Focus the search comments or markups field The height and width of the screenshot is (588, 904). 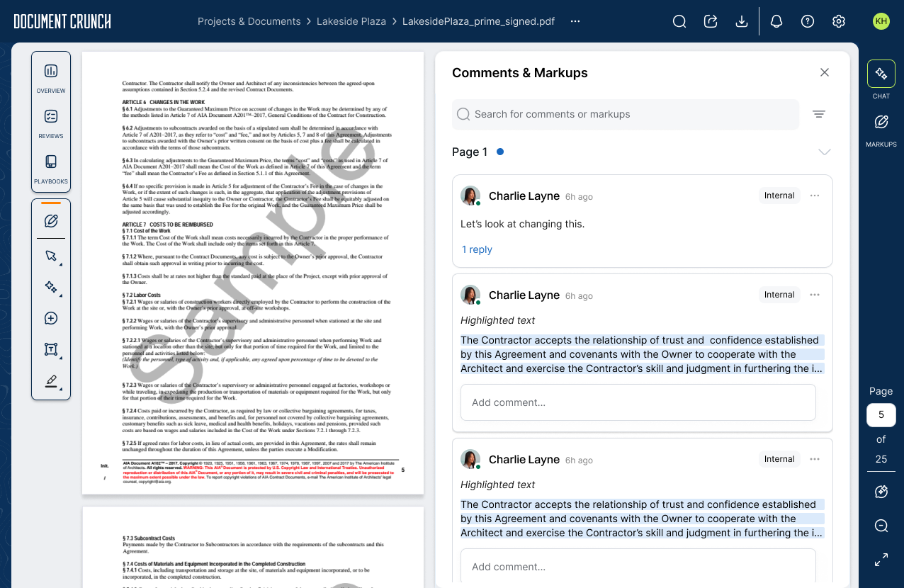point(626,114)
